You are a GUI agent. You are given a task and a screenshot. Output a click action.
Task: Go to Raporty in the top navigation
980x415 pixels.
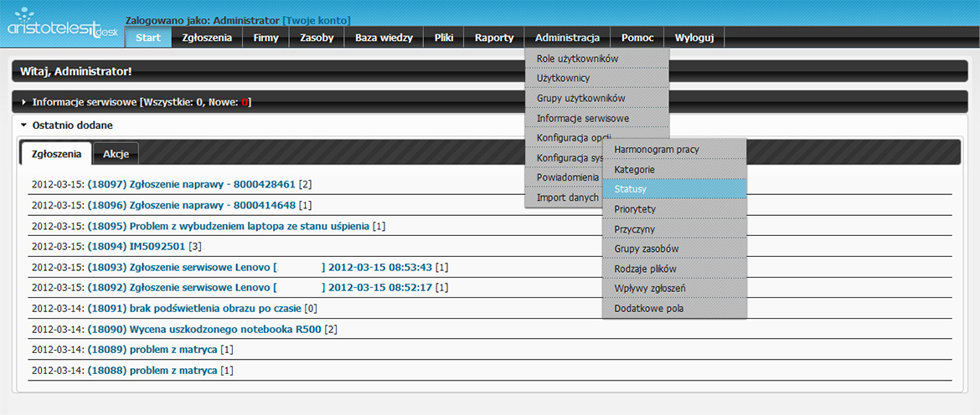[494, 38]
